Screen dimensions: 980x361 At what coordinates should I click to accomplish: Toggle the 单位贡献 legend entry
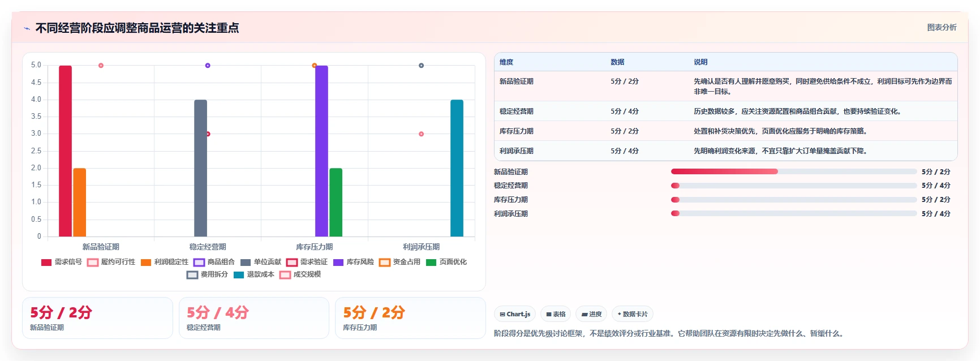(x=261, y=262)
